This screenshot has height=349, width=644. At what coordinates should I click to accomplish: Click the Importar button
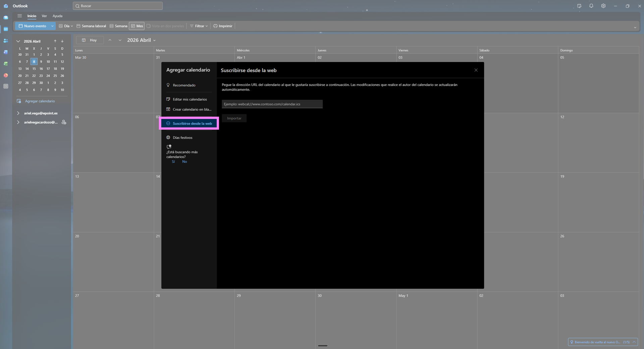pyautogui.click(x=234, y=118)
